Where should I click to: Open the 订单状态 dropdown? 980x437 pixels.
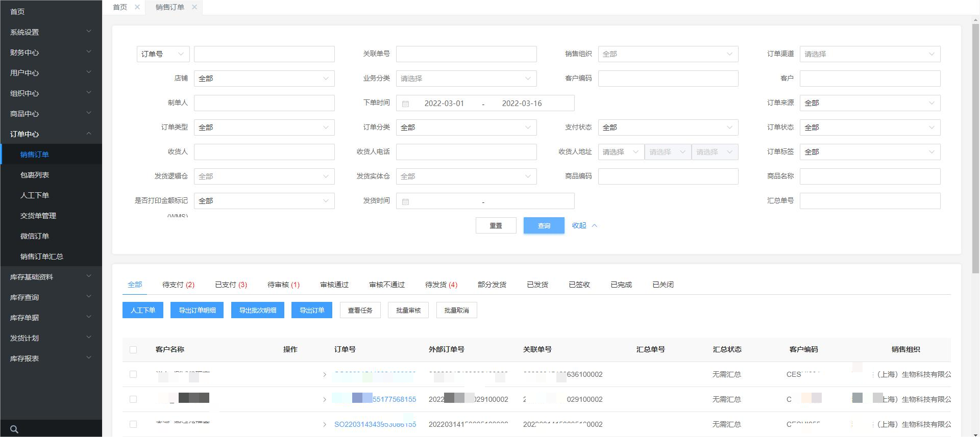(870, 127)
